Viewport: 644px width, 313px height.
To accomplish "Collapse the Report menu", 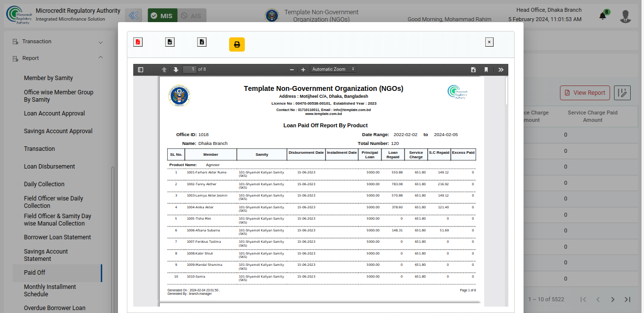I will 58,58.
